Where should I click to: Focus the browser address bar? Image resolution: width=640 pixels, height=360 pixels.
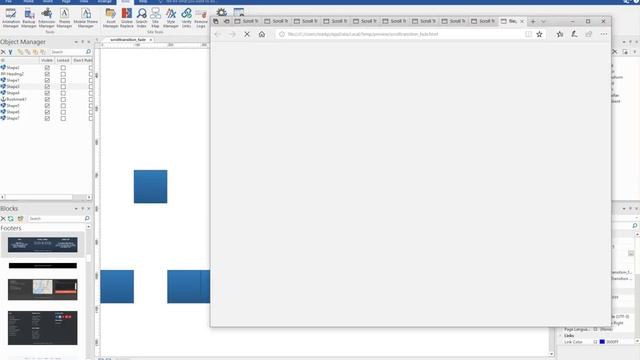pos(400,34)
